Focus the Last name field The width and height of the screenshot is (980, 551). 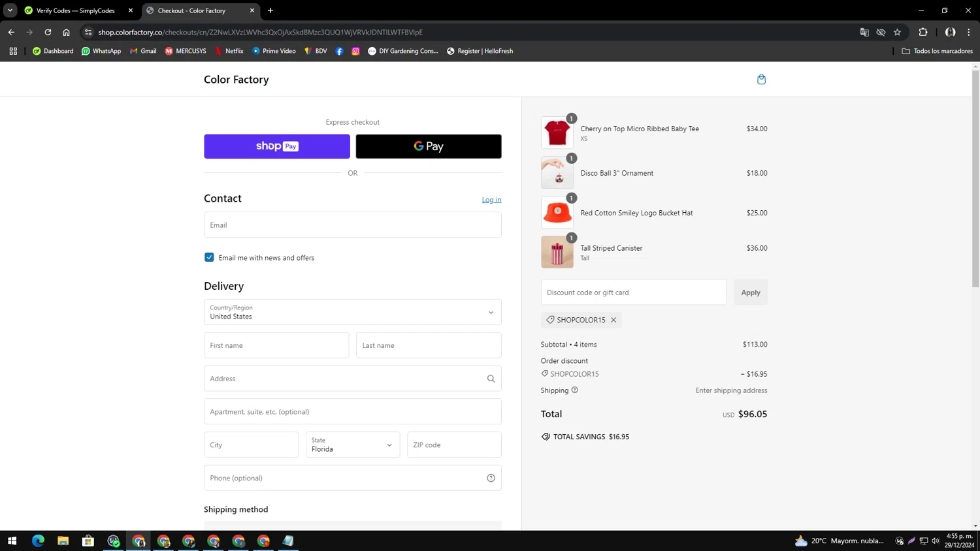(x=429, y=345)
